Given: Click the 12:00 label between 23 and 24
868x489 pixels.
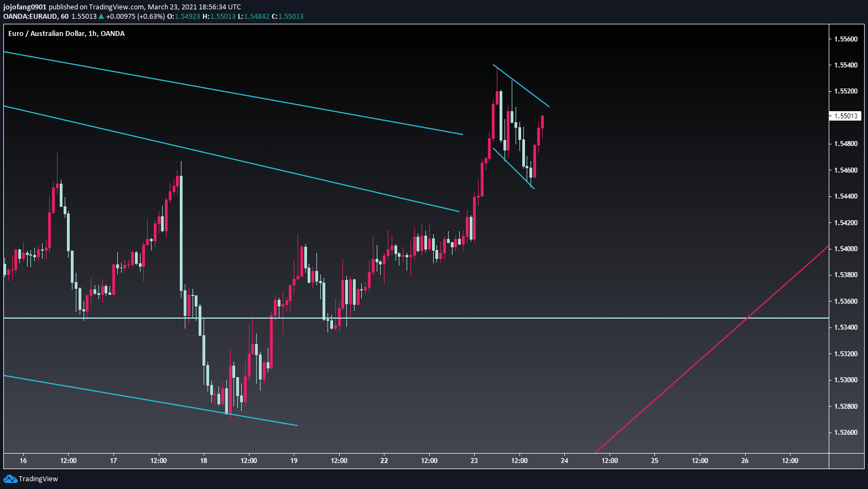Looking at the screenshot, I should pos(519,460).
